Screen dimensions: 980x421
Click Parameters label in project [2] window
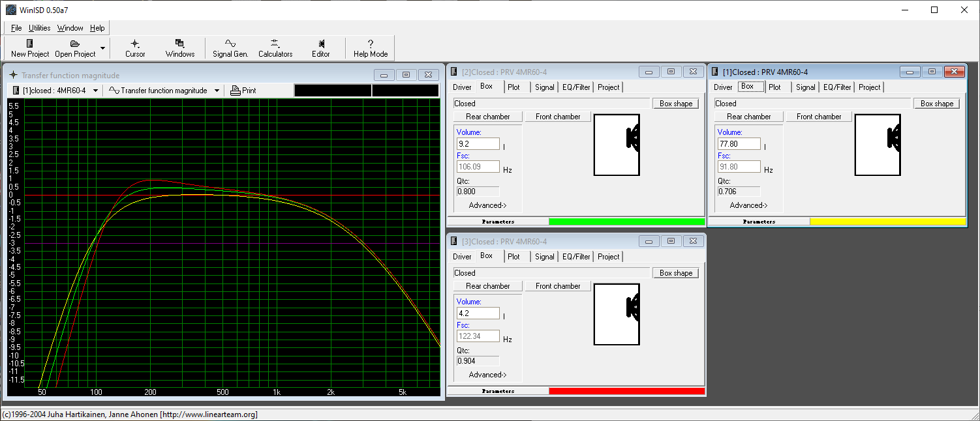click(498, 222)
